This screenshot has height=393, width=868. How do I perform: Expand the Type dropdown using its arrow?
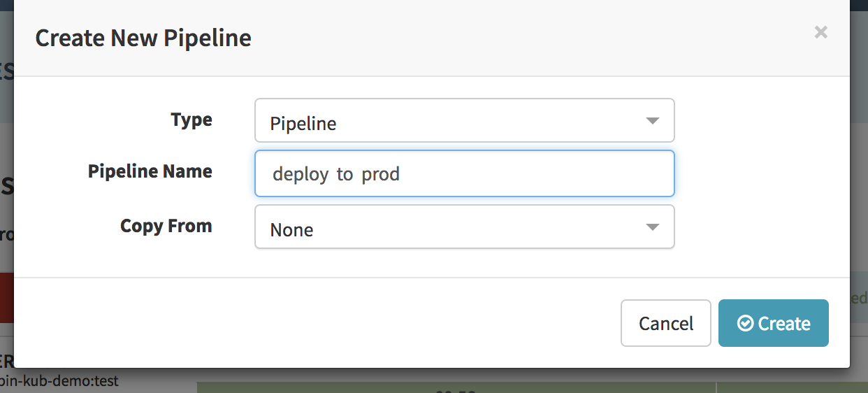tap(652, 121)
